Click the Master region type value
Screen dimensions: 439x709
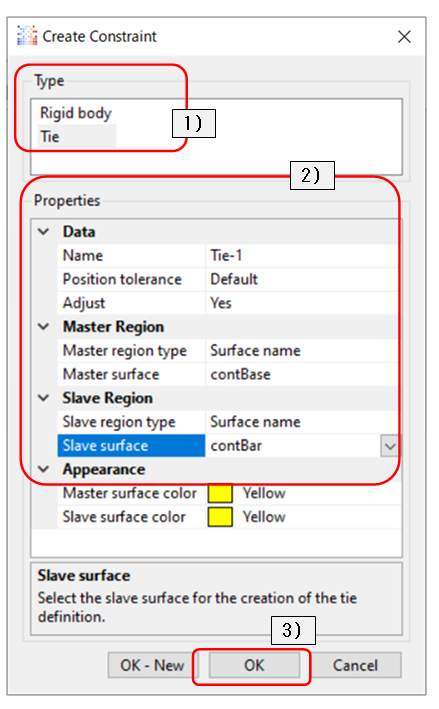[x=303, y=350]
